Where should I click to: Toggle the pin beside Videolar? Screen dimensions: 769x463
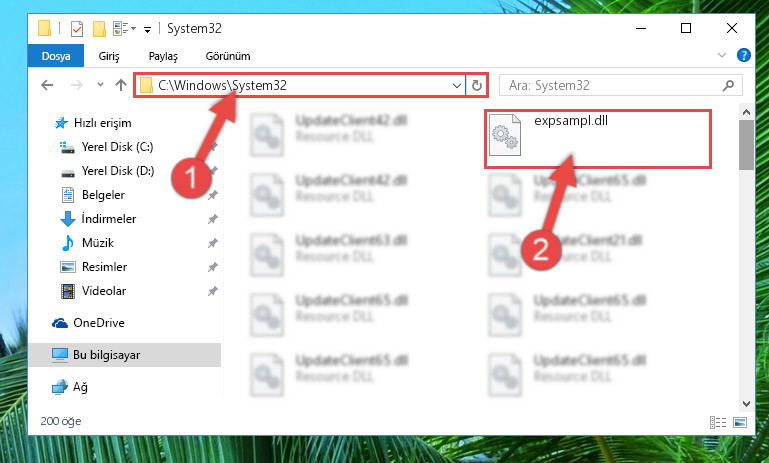(212, 291)
